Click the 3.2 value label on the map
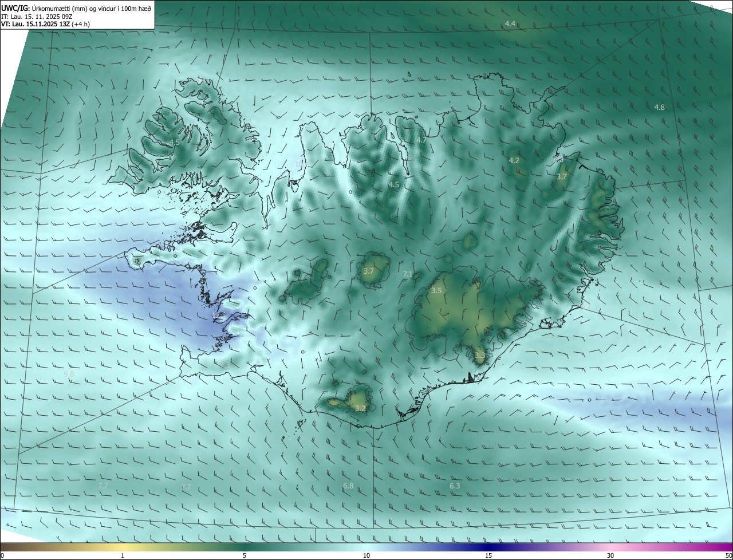 tap(360, 408)
